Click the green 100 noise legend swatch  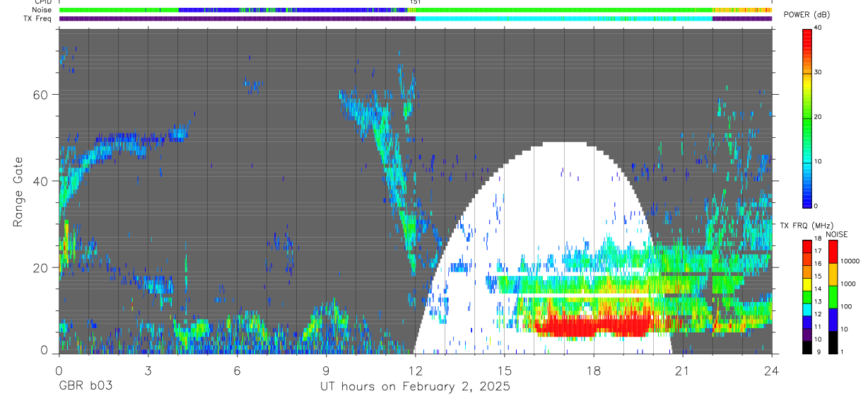[833, 297]
